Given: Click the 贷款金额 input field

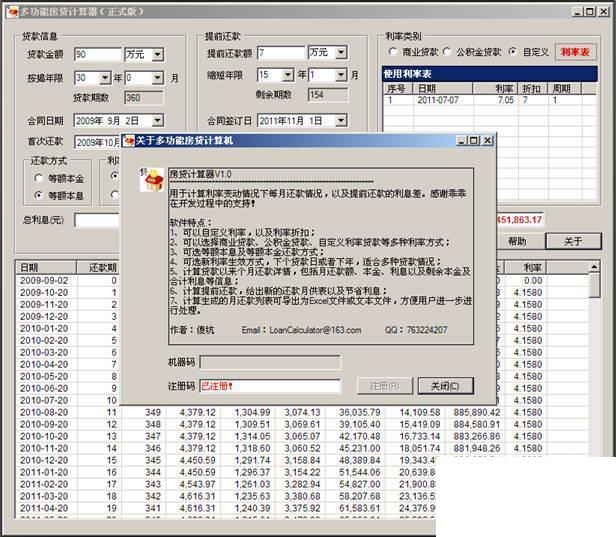Looking at the screenshot, I should pyautogui.click(x=97, y=54).
